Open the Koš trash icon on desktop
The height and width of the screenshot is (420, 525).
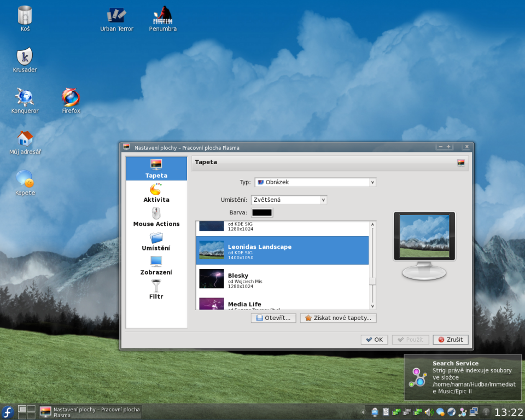click(25, 19)
